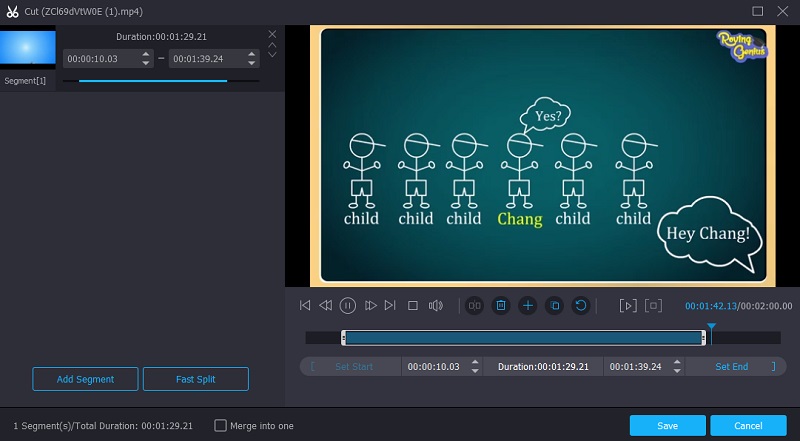Enable the Merge into one checkbox

[221, 426]
